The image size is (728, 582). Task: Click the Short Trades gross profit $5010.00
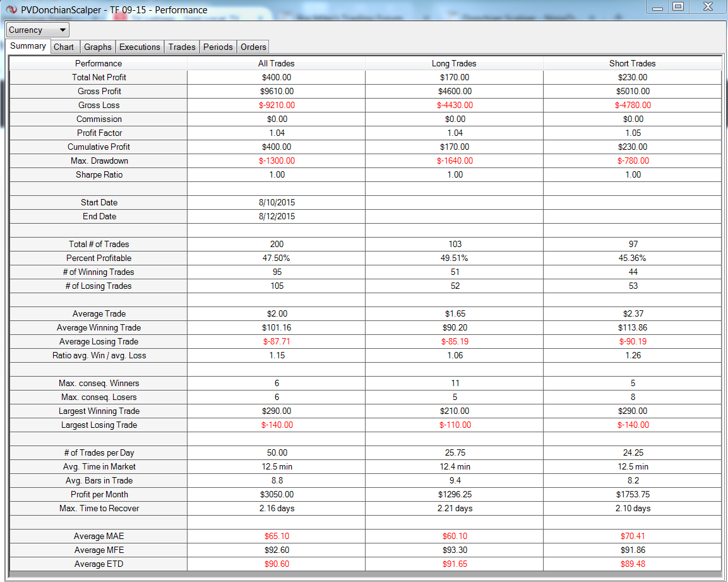(633, 91)
